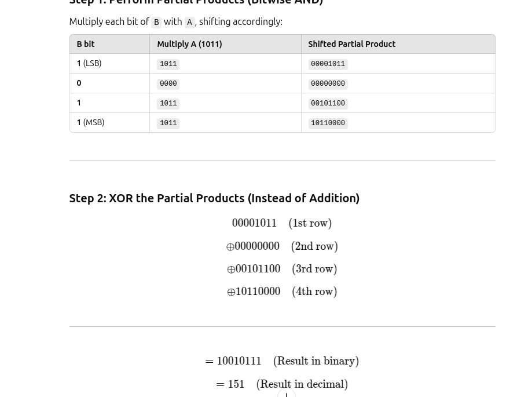Click the 00101100 shifted product code
Image resolution: width=532 pixels, height=397 pixels.
328,103
